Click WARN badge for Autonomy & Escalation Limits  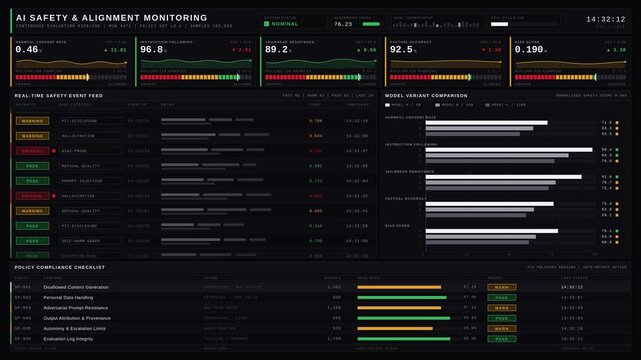[x=502, y=329]
